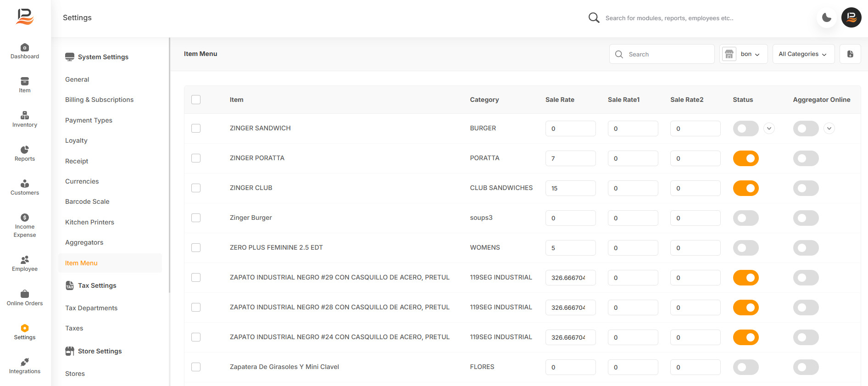Open the Reports pie chart icon

25,150
